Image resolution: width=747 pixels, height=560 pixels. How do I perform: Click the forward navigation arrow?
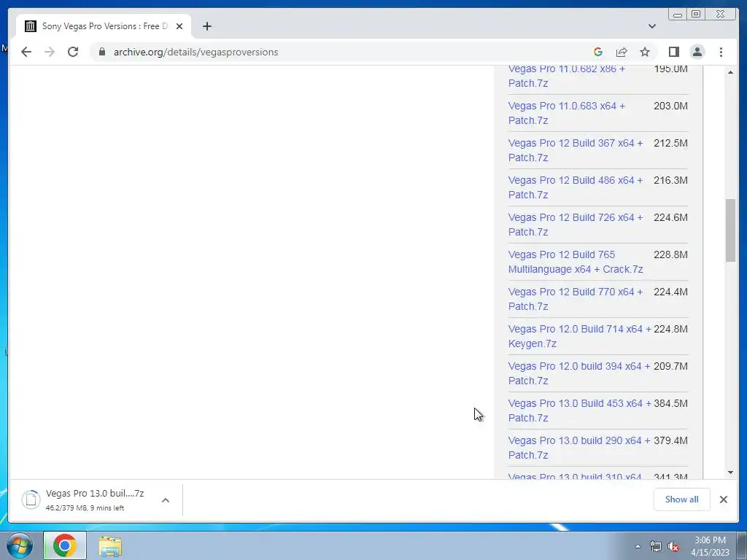point(50,52)
